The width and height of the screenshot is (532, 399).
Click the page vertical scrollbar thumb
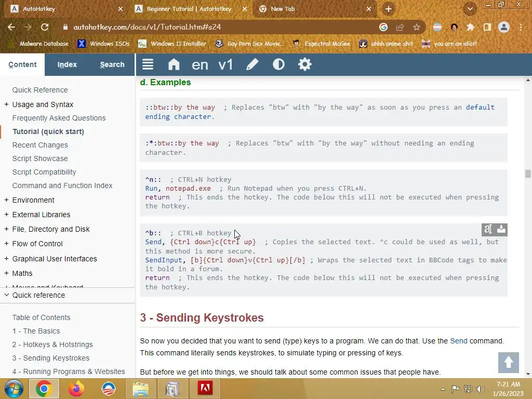(x=528, y=174)
